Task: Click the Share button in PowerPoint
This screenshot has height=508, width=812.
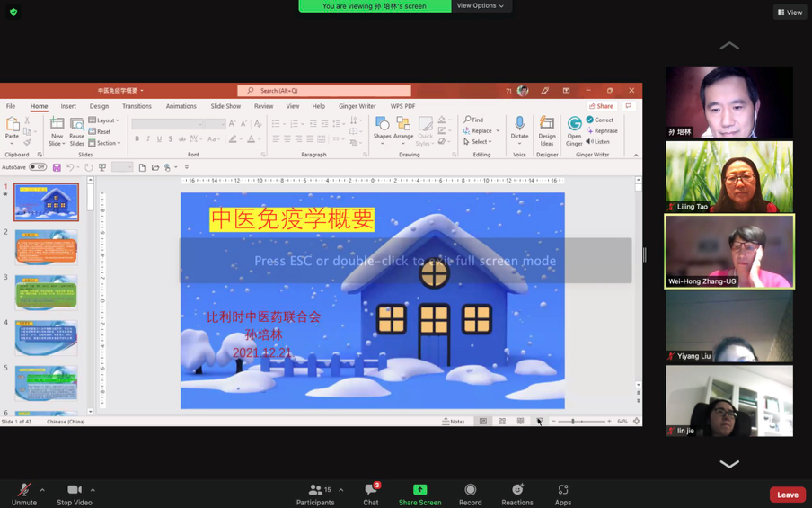Action: pos(601,106)
